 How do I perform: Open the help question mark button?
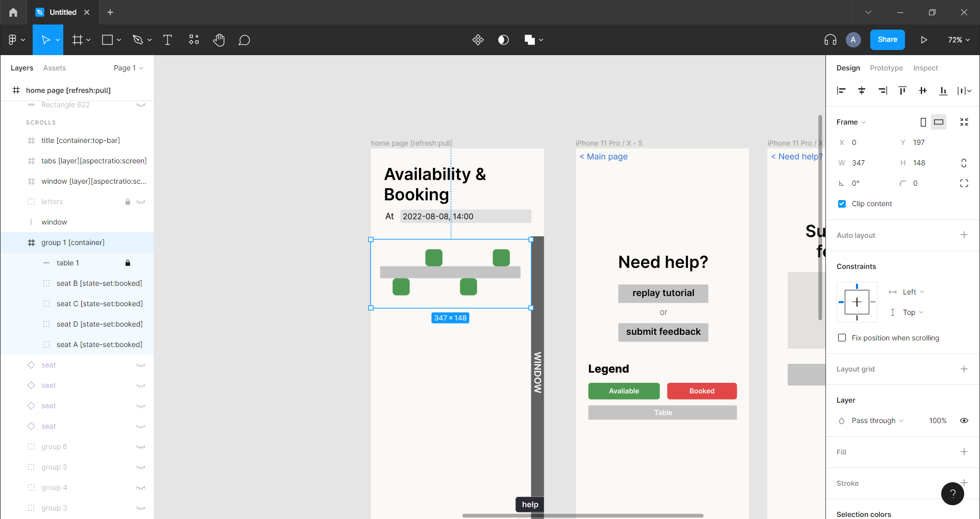click(x=952, y=493)
